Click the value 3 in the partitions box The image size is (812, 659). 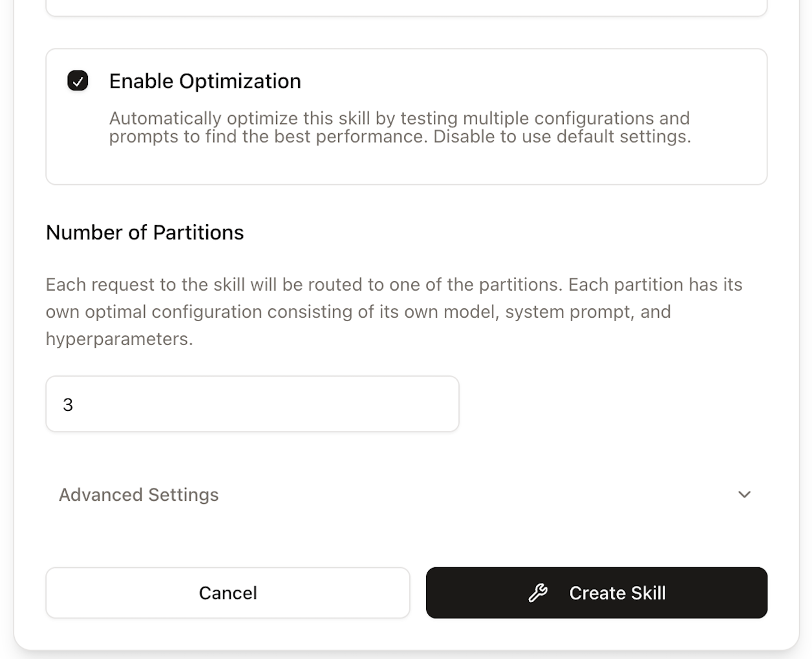pyautogui.click(x=68, y=405)
